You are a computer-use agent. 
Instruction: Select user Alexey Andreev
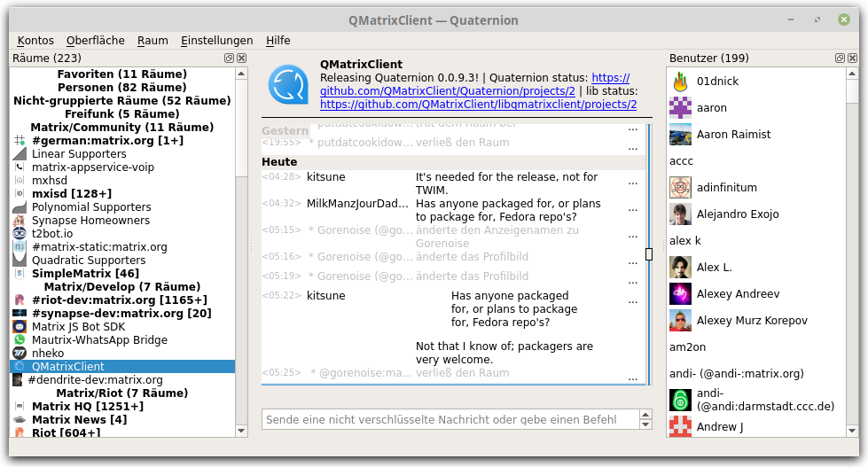tap(756, 294)
